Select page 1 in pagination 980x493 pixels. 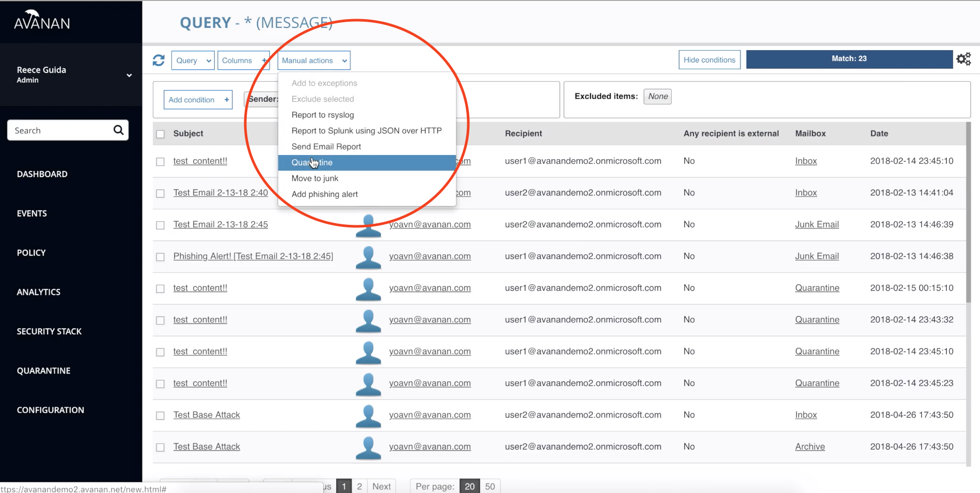click(344, 486)
